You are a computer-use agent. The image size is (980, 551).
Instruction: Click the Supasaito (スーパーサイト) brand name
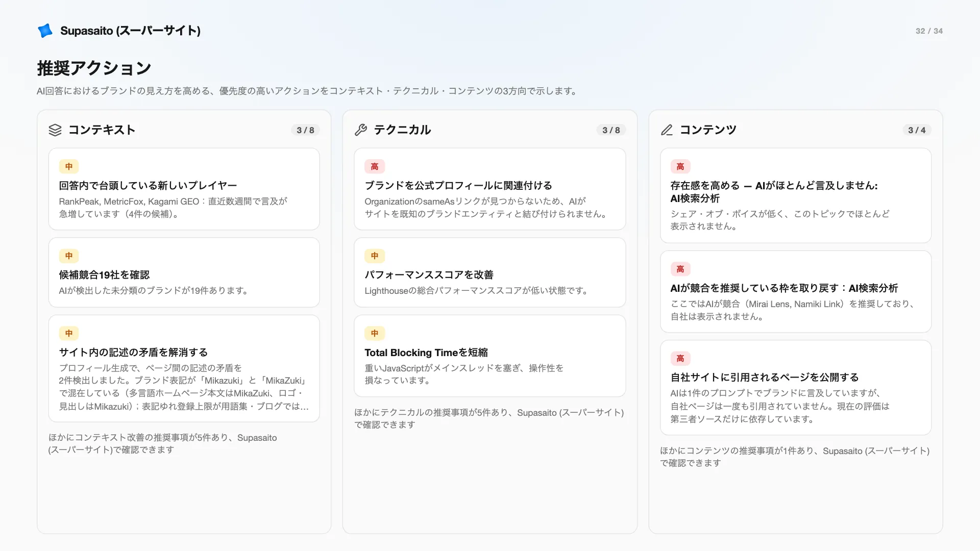[130, 31]
